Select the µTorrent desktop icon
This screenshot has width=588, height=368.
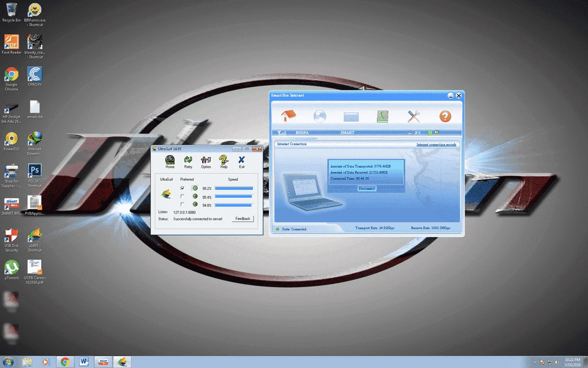coord(12,270)
